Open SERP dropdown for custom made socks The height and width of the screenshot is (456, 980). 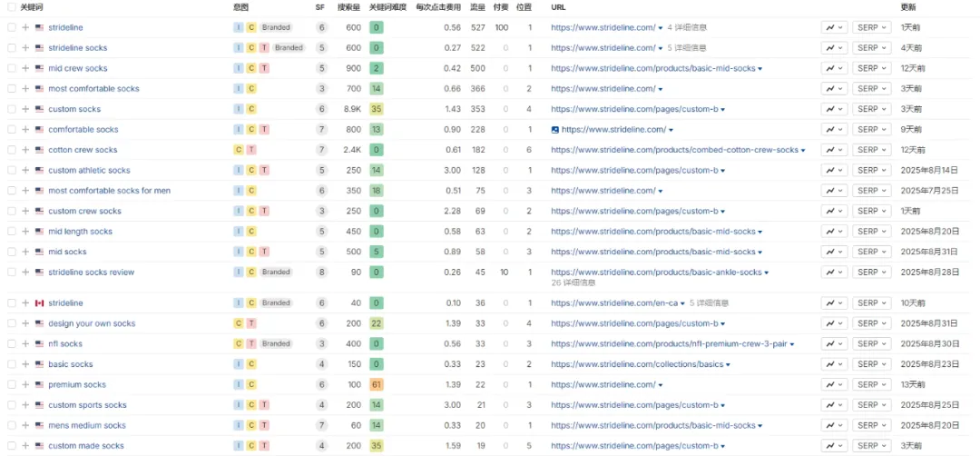[x=872, y=446]
